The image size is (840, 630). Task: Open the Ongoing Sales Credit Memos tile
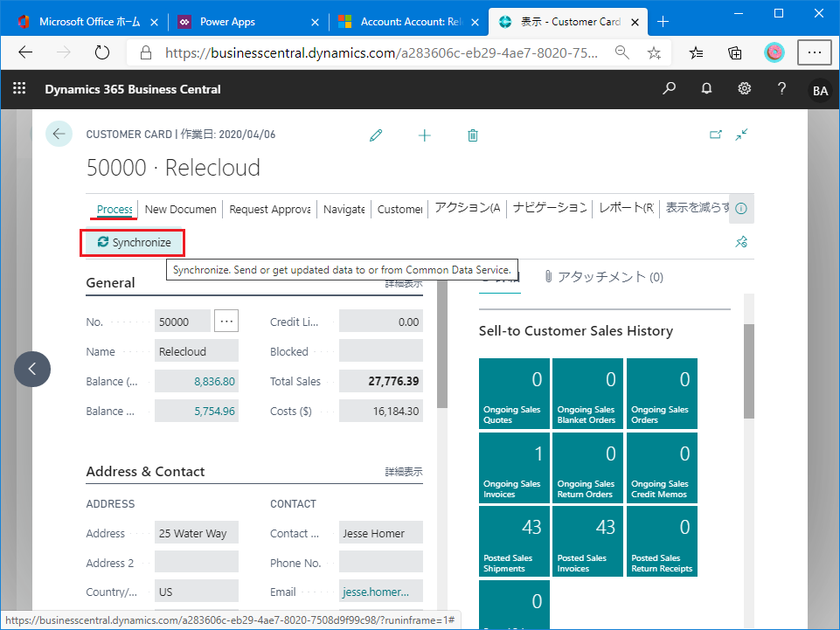coord(662,467)
